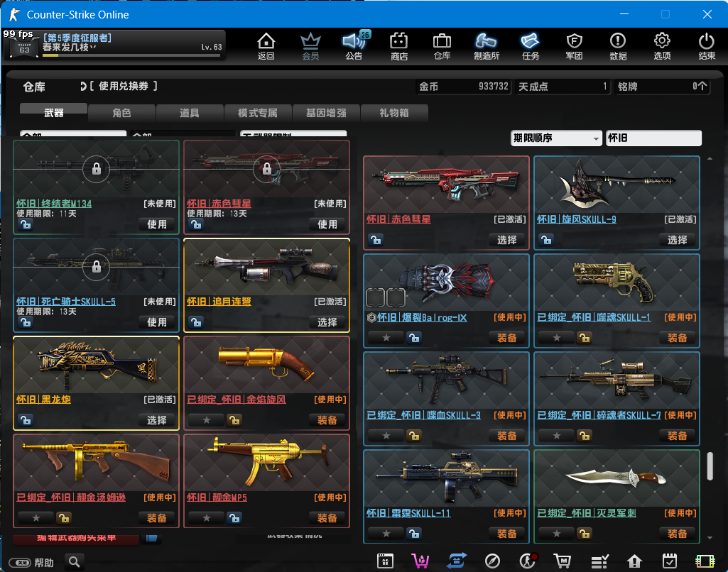Click the house with exclamation icon
728x572 pixels.
pyautogui.click(x=634, y=561)
